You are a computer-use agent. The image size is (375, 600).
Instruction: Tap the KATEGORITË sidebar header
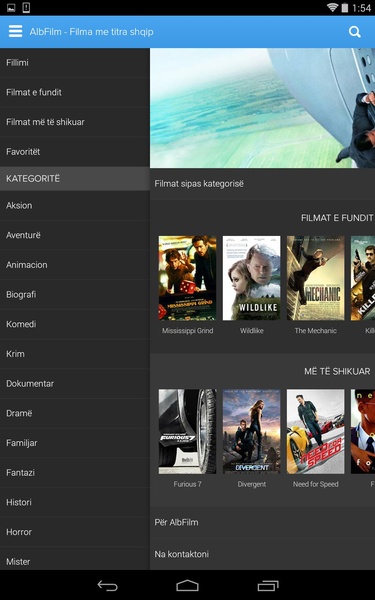point(75,179)
